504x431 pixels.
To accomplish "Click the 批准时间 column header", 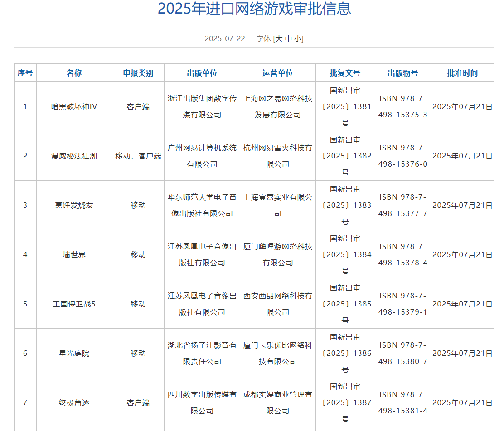I will [x=463, y=73].
